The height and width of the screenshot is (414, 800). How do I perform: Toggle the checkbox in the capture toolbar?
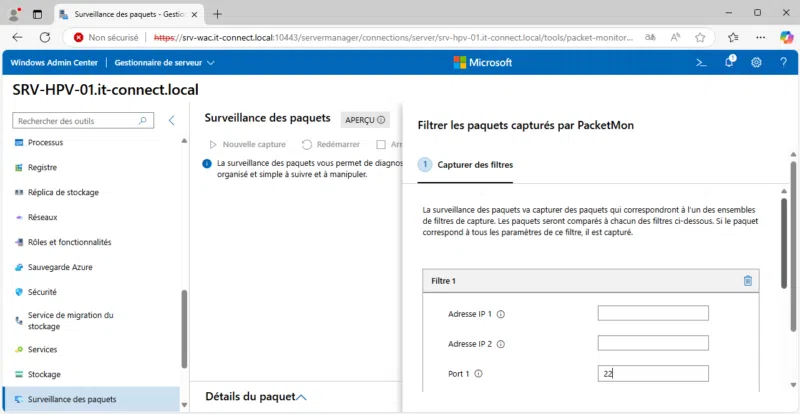381,144
